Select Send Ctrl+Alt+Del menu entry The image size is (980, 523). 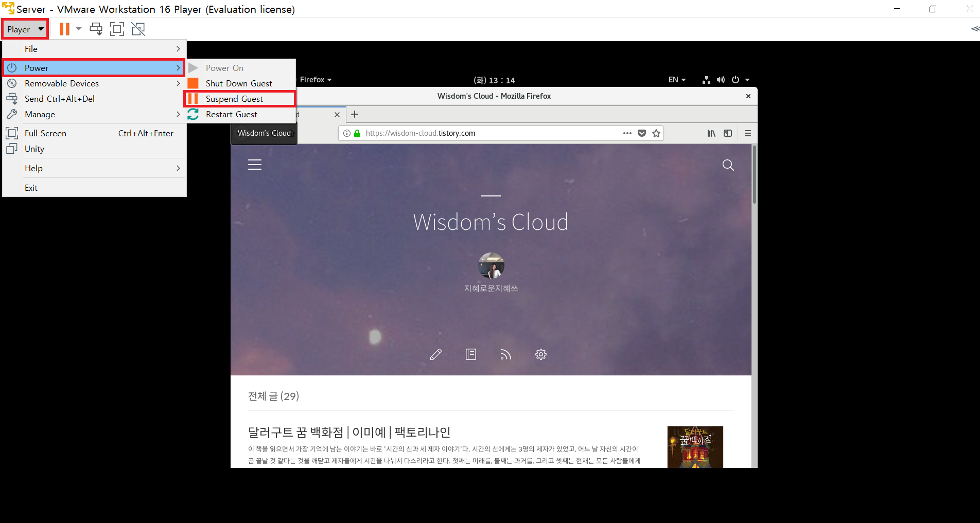[94, 99]
